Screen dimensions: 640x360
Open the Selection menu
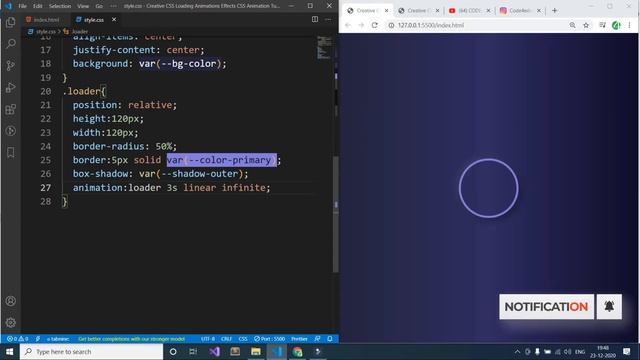click(60, 6)
